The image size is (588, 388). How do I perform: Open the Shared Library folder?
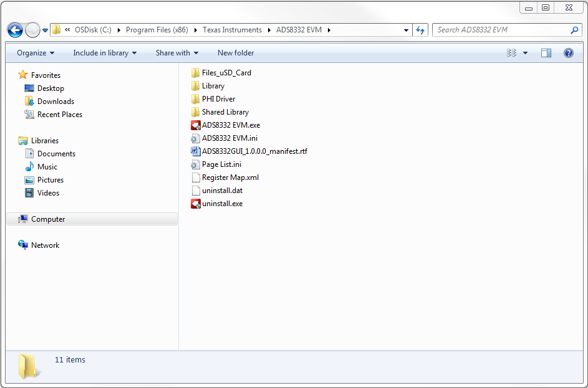point(225,112)
